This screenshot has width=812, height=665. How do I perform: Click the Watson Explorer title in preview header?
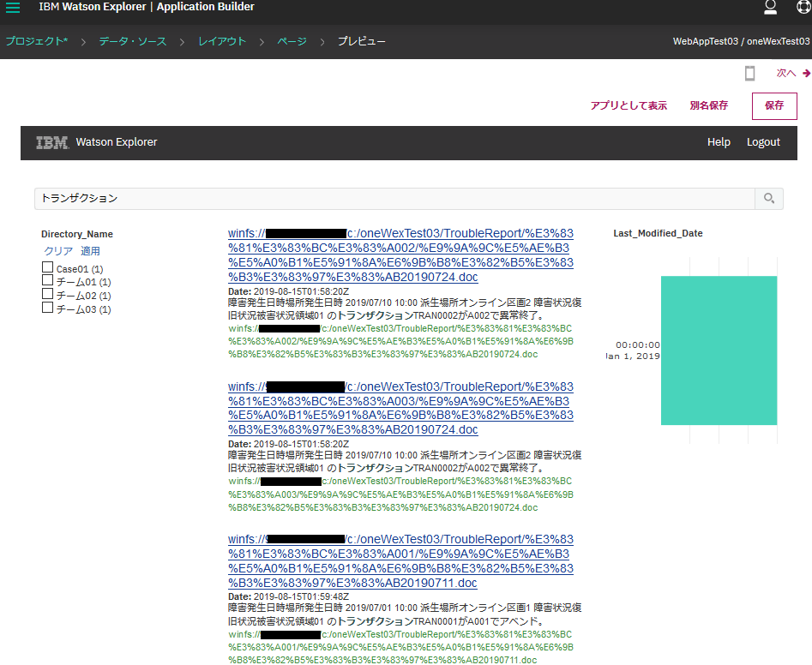point(117,142)
